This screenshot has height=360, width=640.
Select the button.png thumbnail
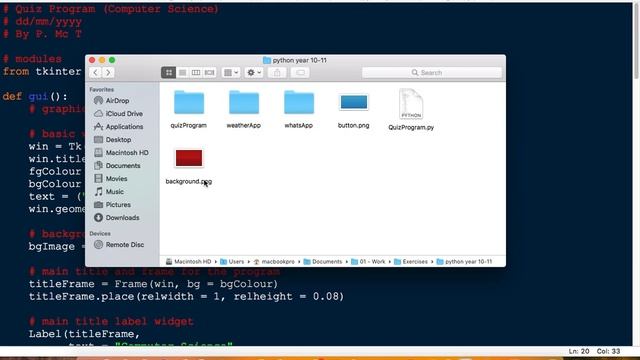click(x=354, y=102)
